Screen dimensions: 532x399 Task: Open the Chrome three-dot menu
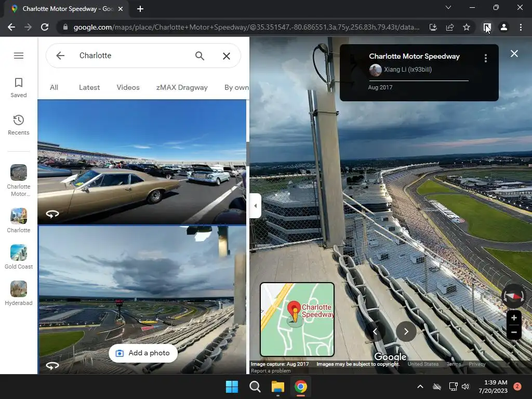[x=521, y=27]
